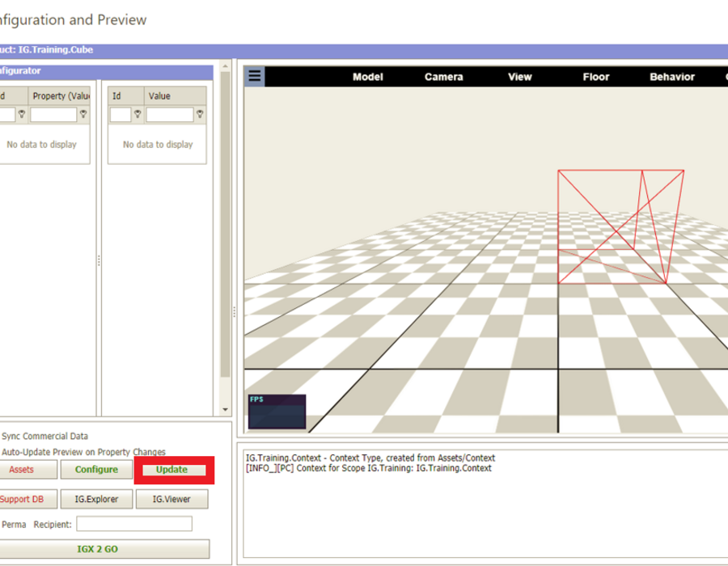Open the hamburger menu in the 3D viewer
The height and width of the screenshot is (566, 728).
(x=255, y=76)
